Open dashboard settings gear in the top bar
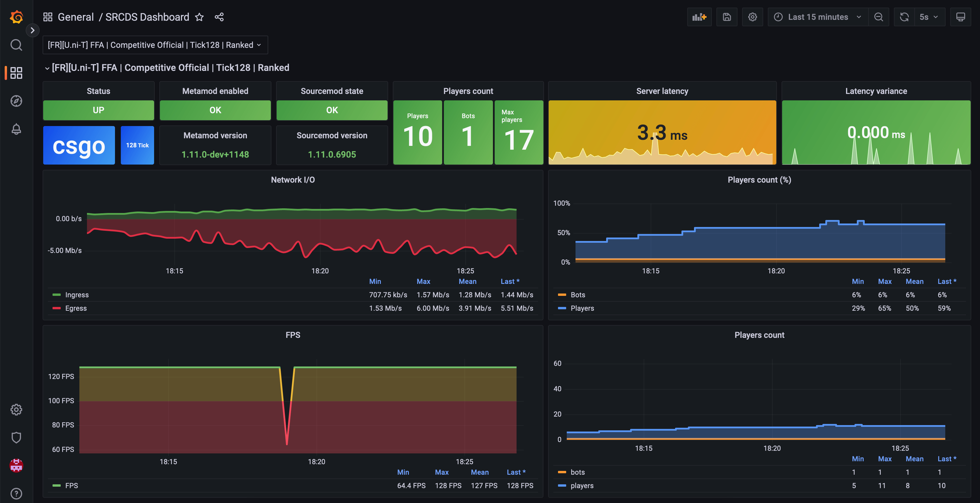The height and width of the screenshot is (503, 980). pos(752,17)
